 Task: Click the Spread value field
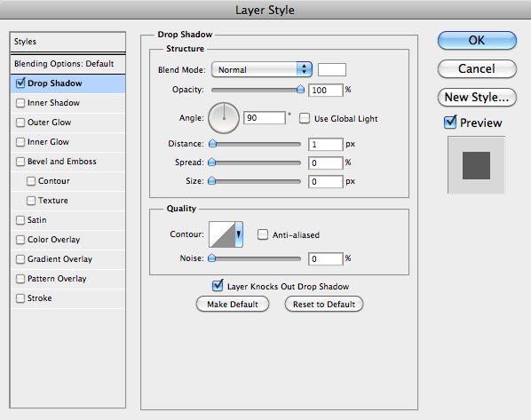pos(326,162)
